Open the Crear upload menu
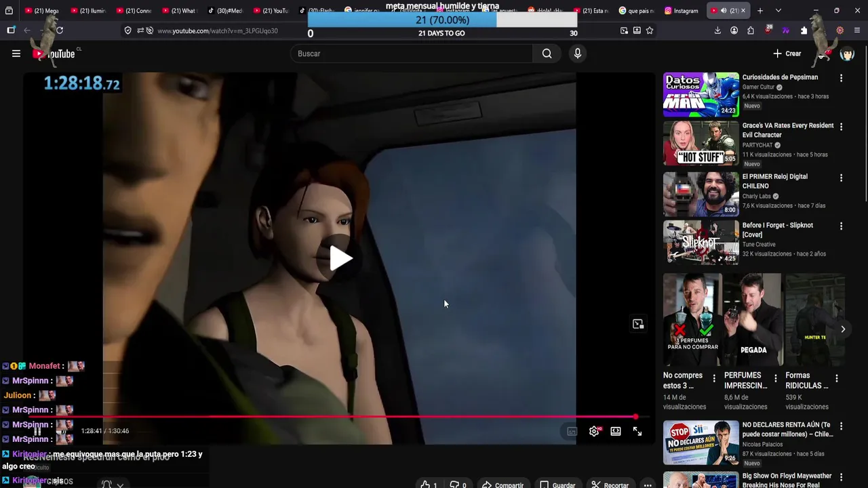The height and width of the screenshot is (488, 868). coord(787,54)
